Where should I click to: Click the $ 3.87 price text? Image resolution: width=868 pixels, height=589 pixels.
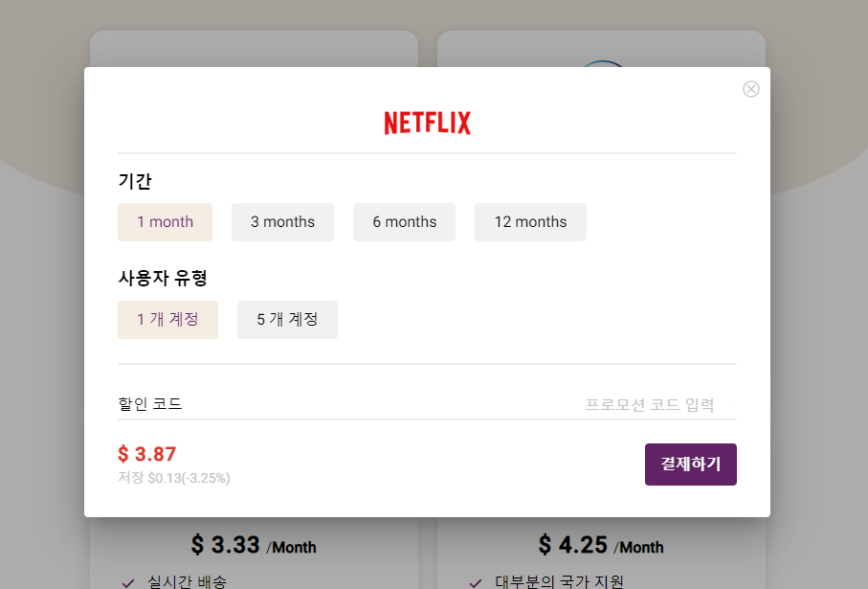click(146, 454)
